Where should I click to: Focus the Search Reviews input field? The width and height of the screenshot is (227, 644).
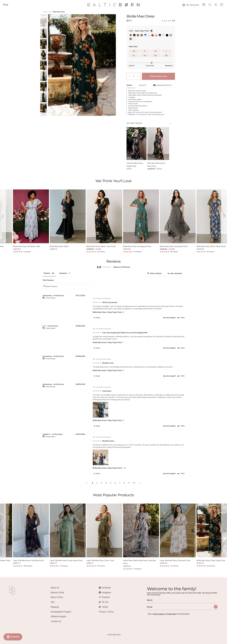click(68, 286)
